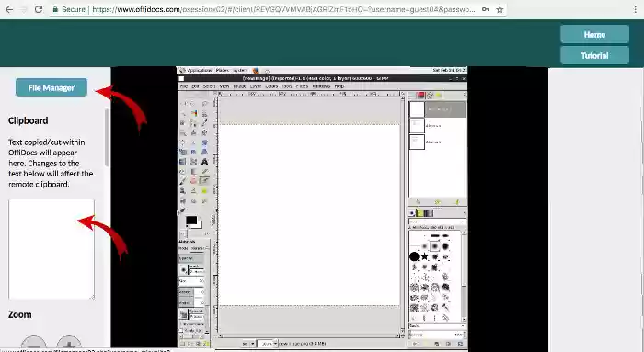Open the Image menu

[x=239, y=86]
